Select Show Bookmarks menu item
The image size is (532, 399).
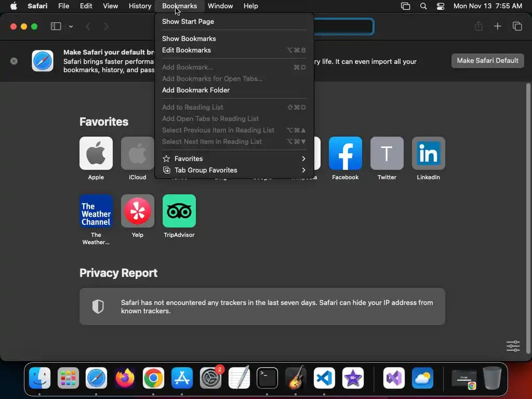click(234, 38)
